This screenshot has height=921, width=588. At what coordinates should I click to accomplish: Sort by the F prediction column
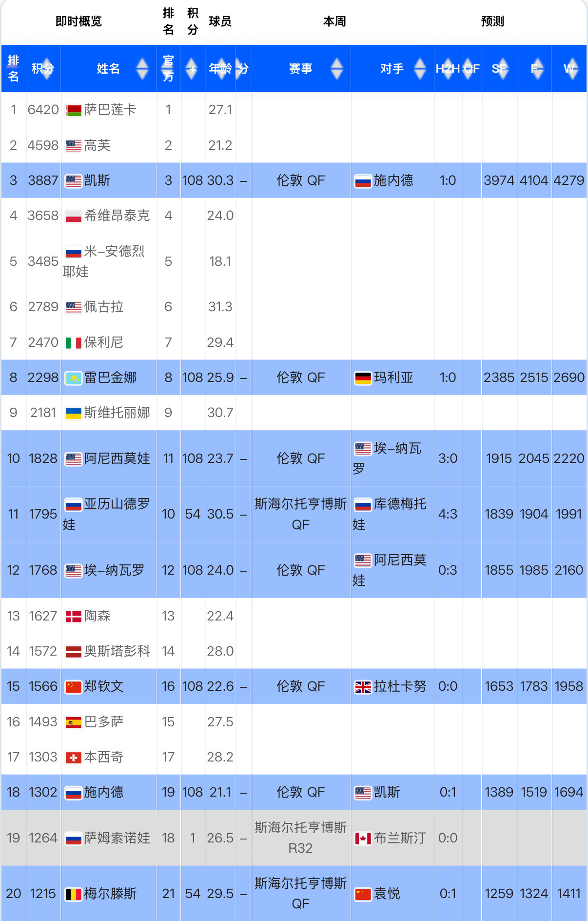click(x=534, y=69)
